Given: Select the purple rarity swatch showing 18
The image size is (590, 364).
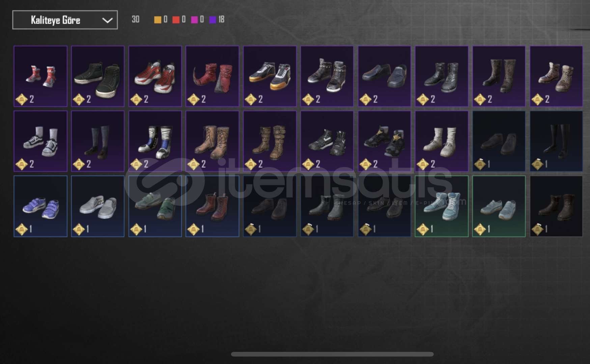Looking at the screenshot, I should pos(217,20).
